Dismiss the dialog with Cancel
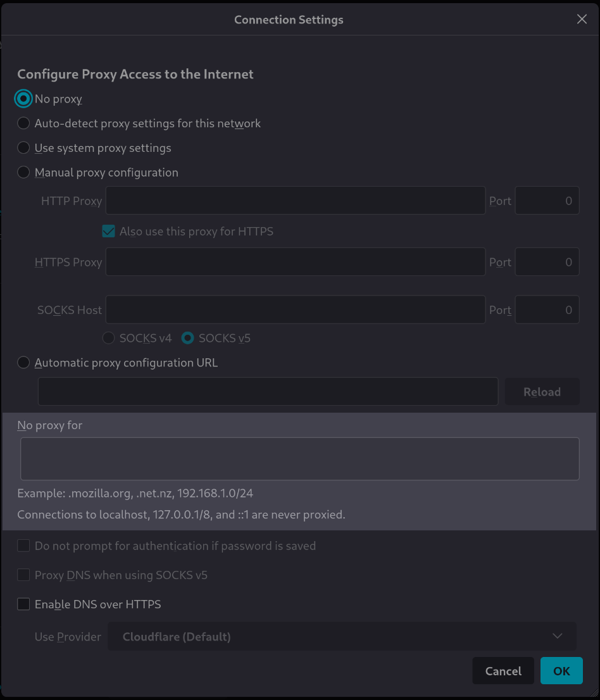 pos(503,670)
